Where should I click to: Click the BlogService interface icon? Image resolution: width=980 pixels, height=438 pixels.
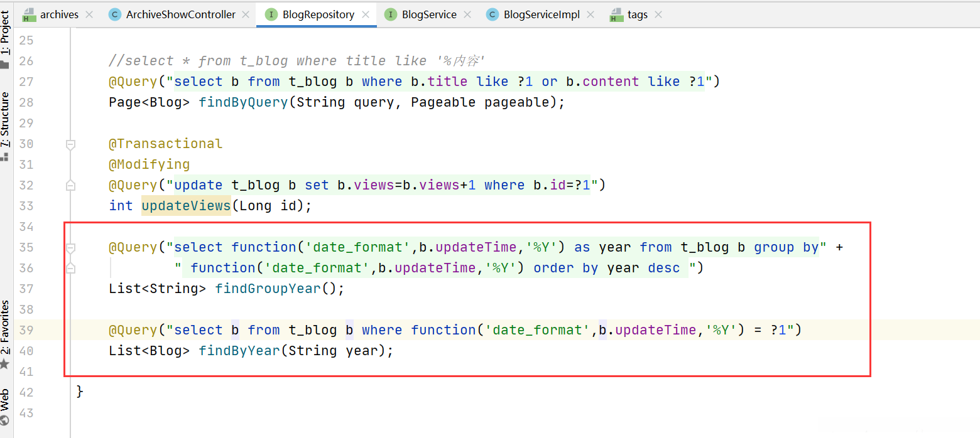click(390, 14)
